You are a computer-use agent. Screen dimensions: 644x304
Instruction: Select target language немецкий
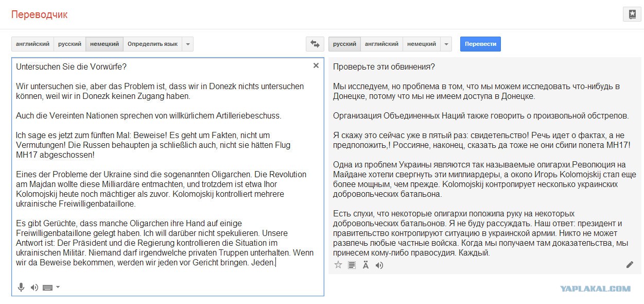tap(422, 44)
